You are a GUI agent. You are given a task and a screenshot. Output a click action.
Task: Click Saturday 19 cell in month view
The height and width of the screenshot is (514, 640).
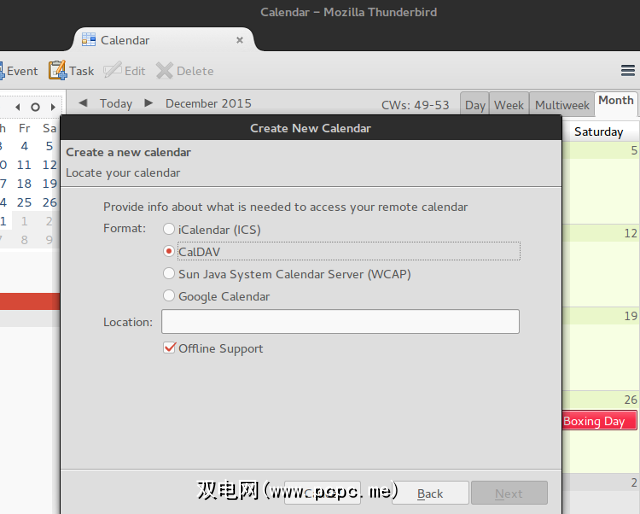[600, 349]
